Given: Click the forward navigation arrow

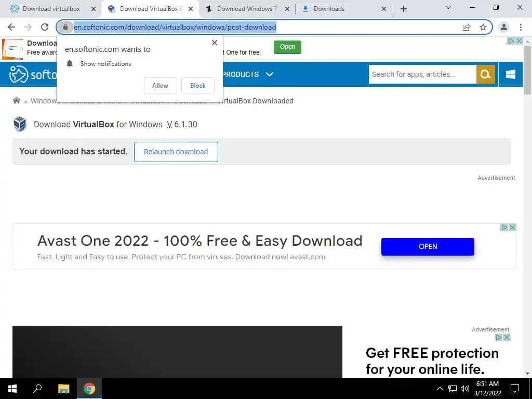Looking at the screenshot, I should pos(28,27).
